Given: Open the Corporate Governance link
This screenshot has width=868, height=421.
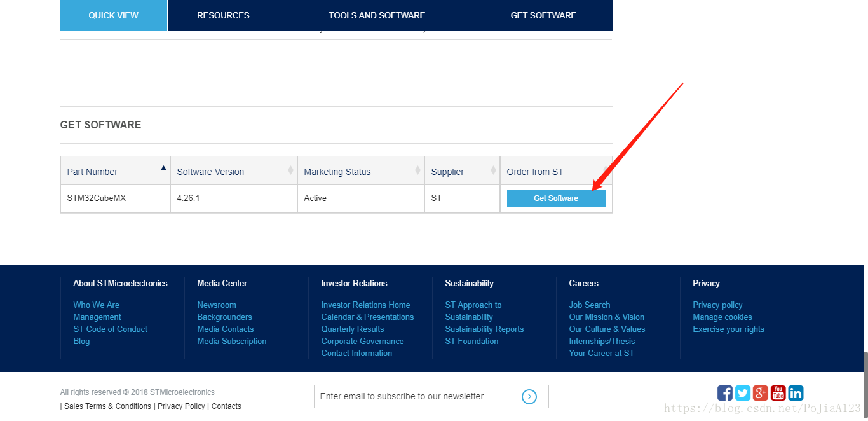Looking at the screenshot, I should pyautogui.click(x=363, y=342).
